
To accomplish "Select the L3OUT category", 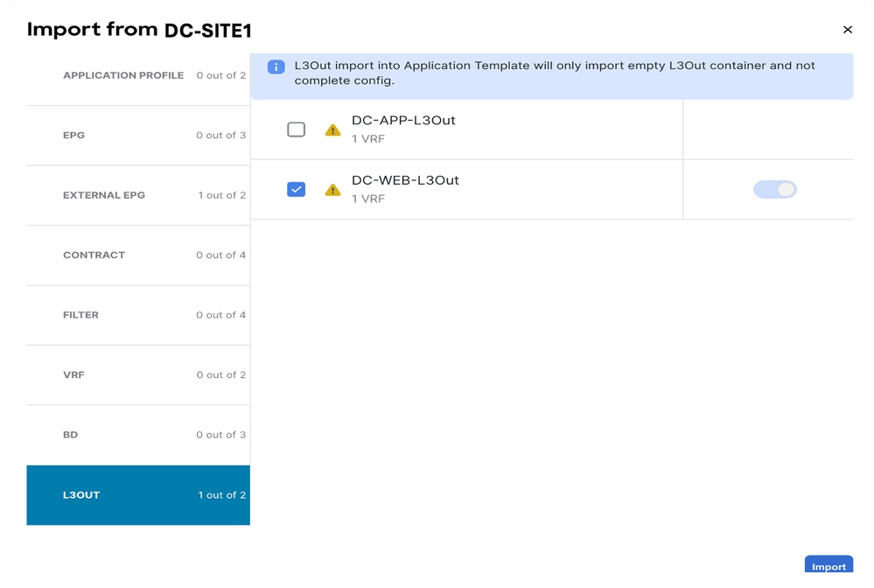I will click(x=138, y=495).
